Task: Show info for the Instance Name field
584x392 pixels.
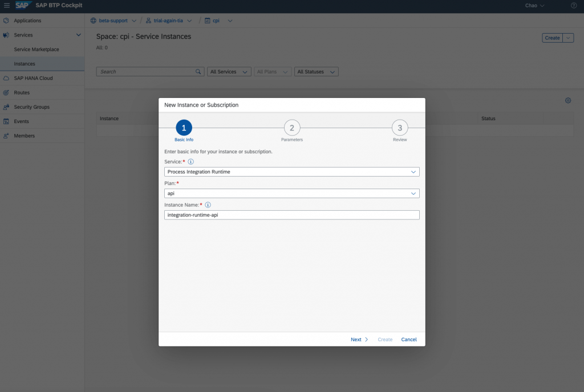Action: 208,205
